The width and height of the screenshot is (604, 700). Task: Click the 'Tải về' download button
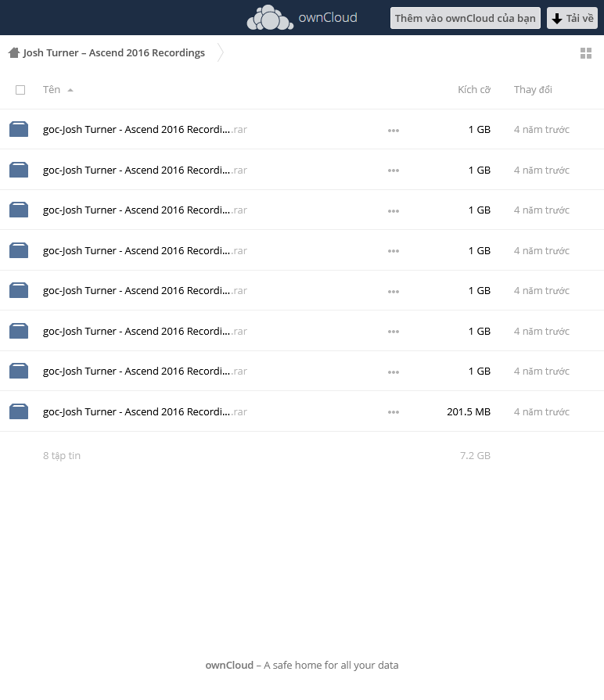(572, 18)
